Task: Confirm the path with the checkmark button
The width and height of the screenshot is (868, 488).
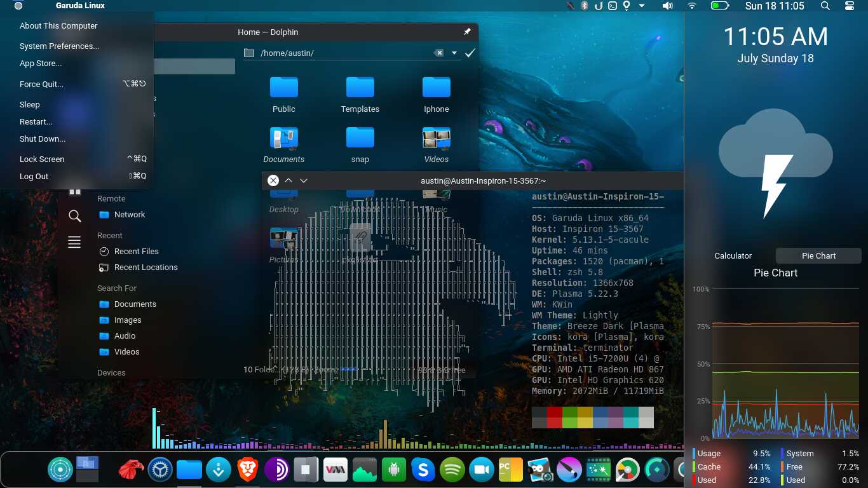Action: [470, 53]
